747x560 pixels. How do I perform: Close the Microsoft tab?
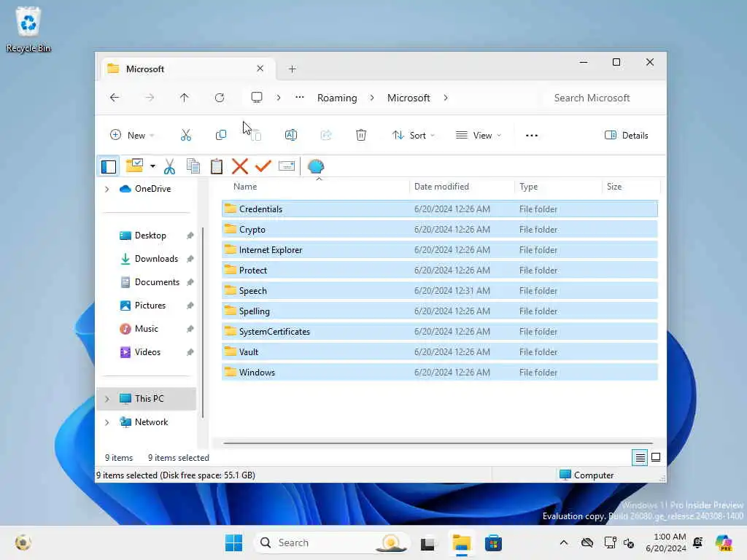pos(260,69)
